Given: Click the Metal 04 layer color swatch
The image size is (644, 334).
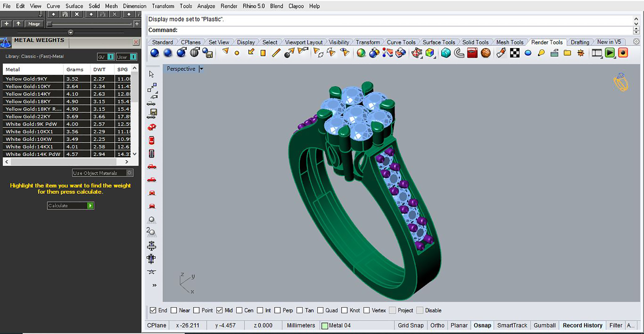Looking at the screenshot, I should coord(325,325).
